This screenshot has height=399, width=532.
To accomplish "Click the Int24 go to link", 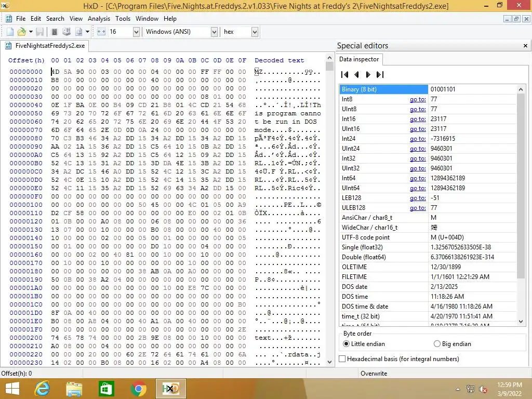I will [418, 138].
